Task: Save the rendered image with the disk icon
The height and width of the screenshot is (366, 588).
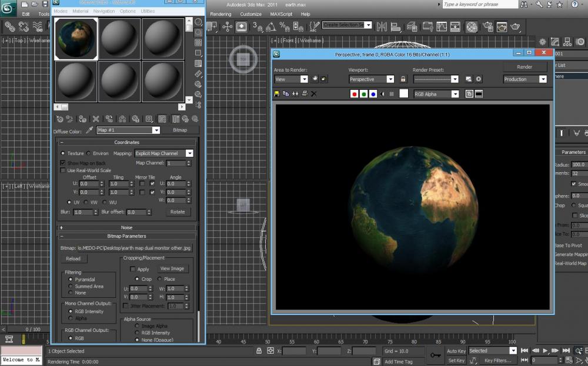Action: point(277,94)
